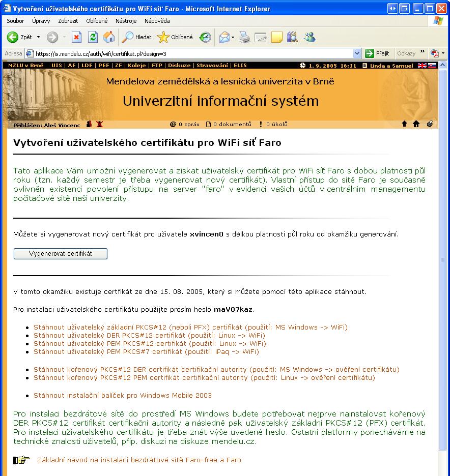
Task: Follow the UIS link in black bar
Action: [57, 65]
